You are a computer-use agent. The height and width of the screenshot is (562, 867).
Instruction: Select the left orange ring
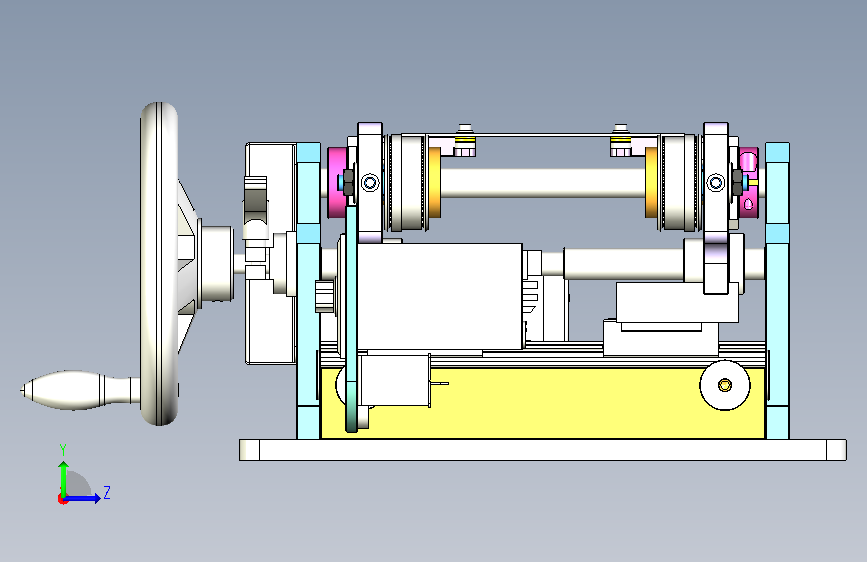[434, 183]
